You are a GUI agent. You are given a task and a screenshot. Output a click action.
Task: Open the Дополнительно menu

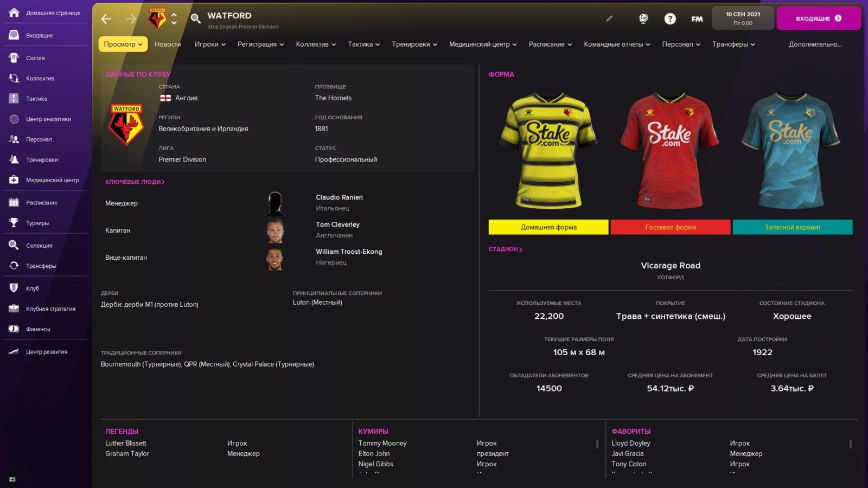[815, 44]
